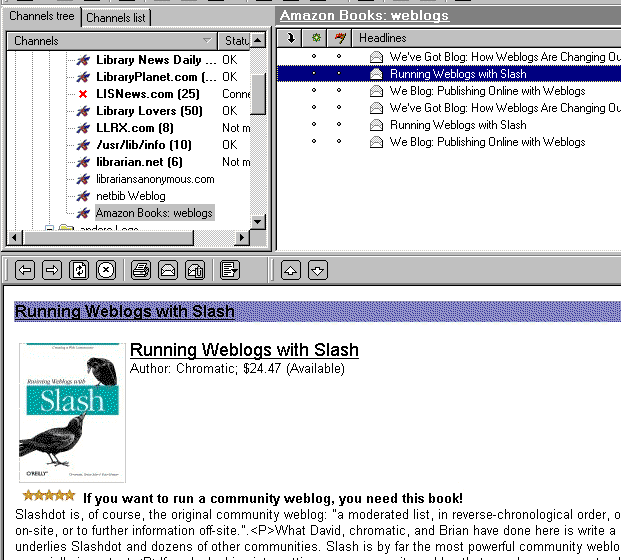Click the red X icon beside LISNews.com
The image size is (621, 560).
[x=83, y=94]
